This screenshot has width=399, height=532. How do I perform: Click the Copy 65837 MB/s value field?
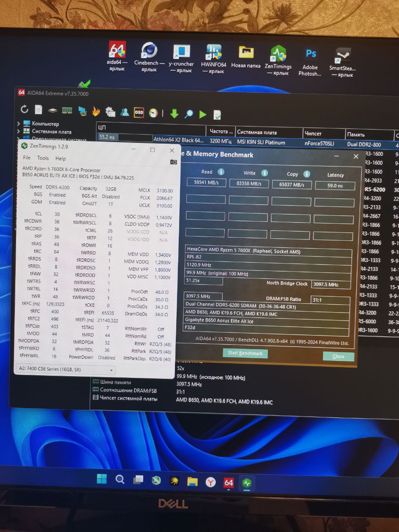pyautogui.click(x=291, y=185)
